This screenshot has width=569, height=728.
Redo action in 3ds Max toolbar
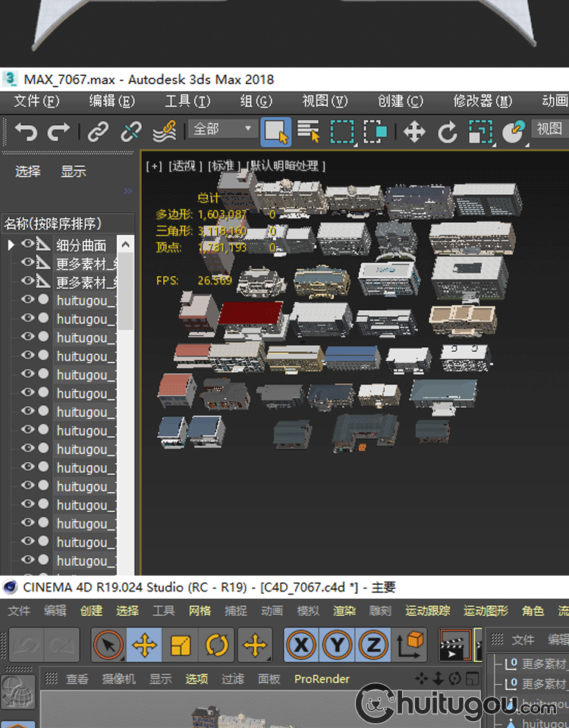click(x=59, y=132)
